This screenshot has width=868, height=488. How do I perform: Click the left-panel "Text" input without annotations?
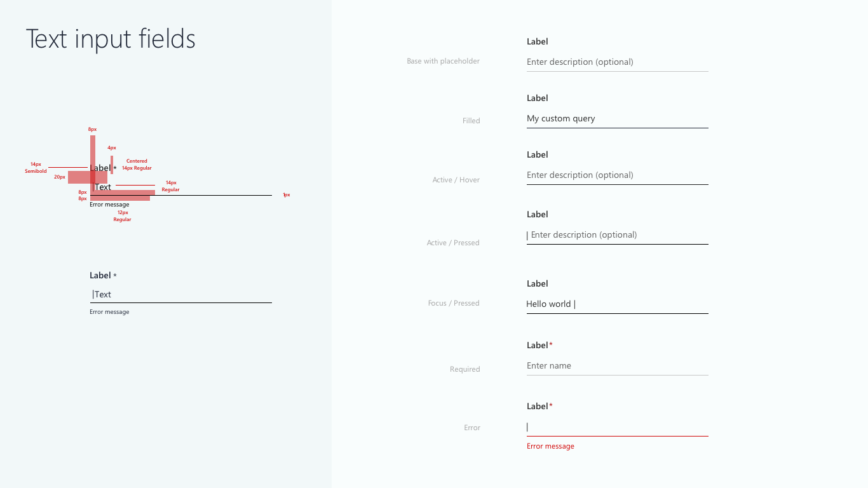[180, 294]
